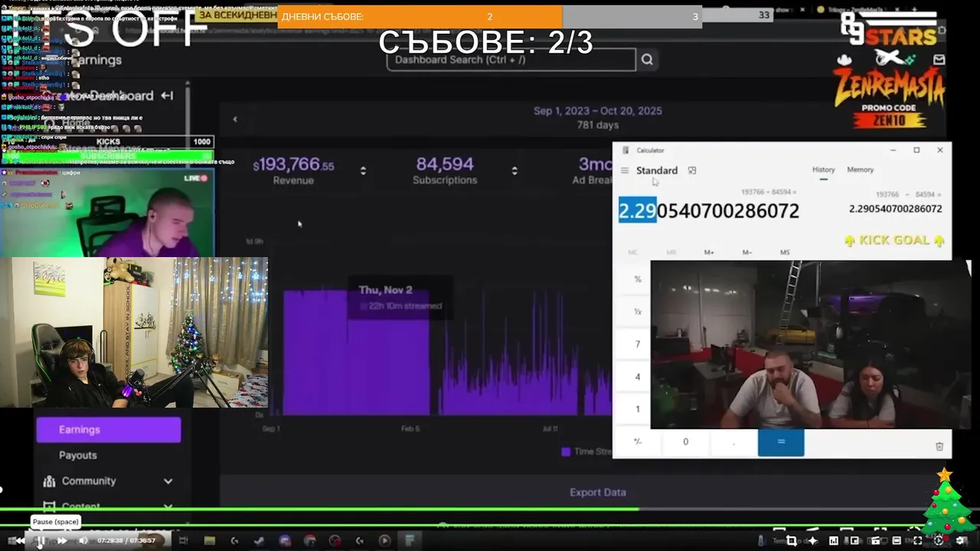
Task: Click the sparkle icon in player controls
Action: pos(812,540)
